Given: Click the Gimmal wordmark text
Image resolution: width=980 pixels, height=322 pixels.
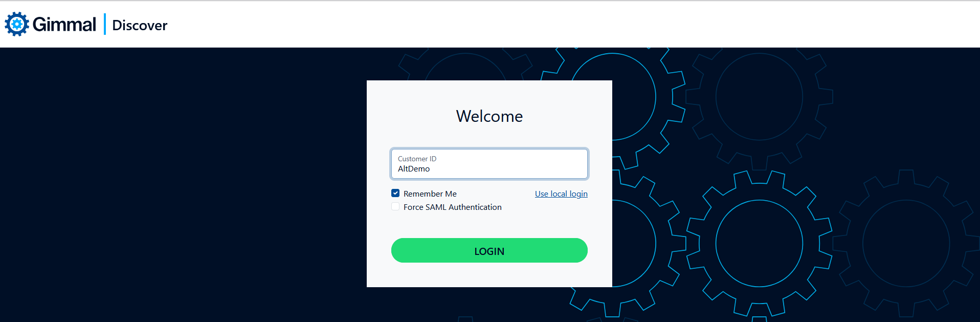Looking at the screenshot, I should click(64, 24).
